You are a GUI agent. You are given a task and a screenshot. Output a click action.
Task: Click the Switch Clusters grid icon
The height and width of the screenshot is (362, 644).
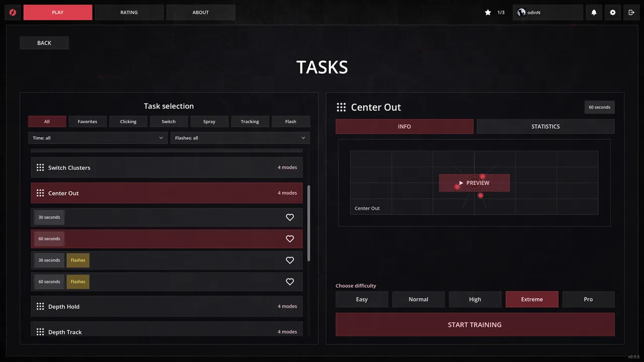tap(40, 167)
